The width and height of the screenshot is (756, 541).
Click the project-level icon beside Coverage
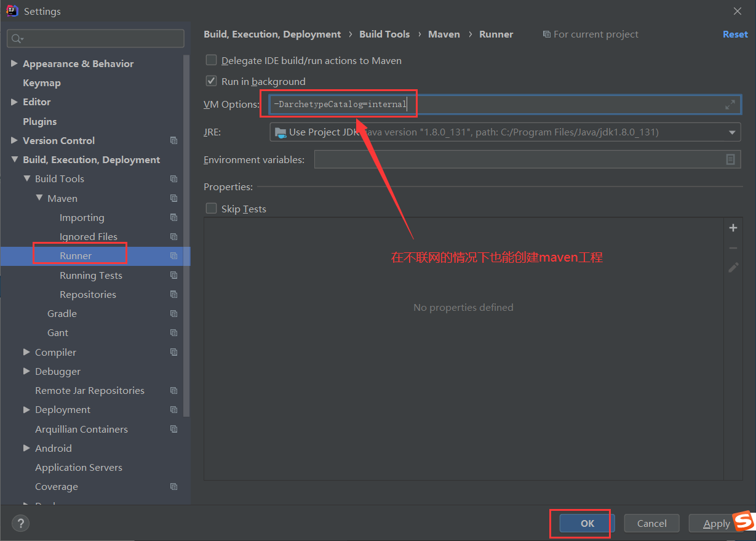pyautogui.click(x=174, y=486)
